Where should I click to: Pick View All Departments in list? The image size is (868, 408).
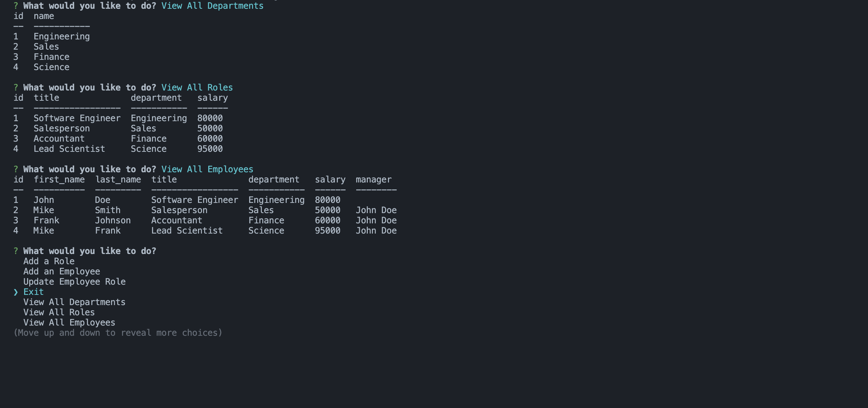click(74, 302)
